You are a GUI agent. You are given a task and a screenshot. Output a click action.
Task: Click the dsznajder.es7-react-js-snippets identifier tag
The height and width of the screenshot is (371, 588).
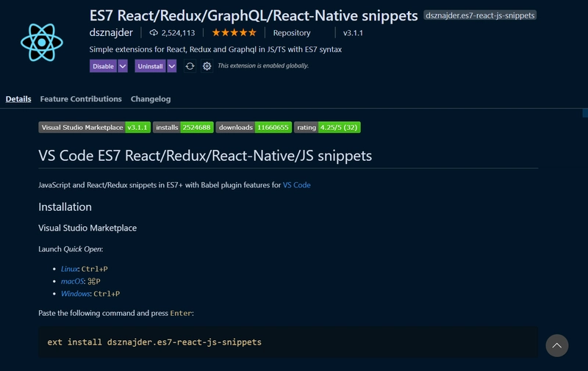point(480,15)
